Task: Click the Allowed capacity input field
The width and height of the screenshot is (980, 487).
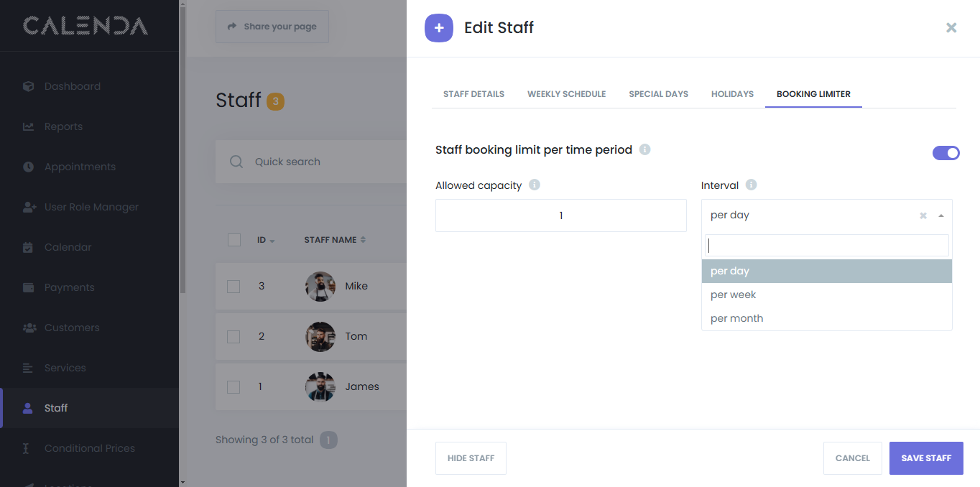Action: pyautogui.click(x=560, y=215)
